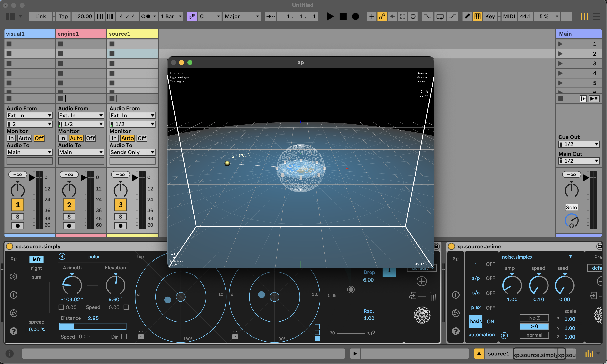Click the info icon in xp.source.simply
This screenshot has width=607, height=364.
(14, 295)
